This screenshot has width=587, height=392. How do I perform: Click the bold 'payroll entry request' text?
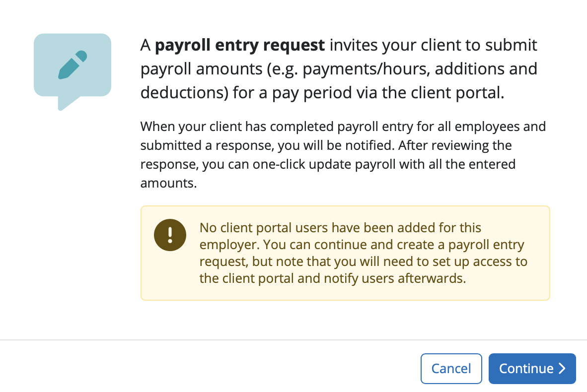click(239, 45)
